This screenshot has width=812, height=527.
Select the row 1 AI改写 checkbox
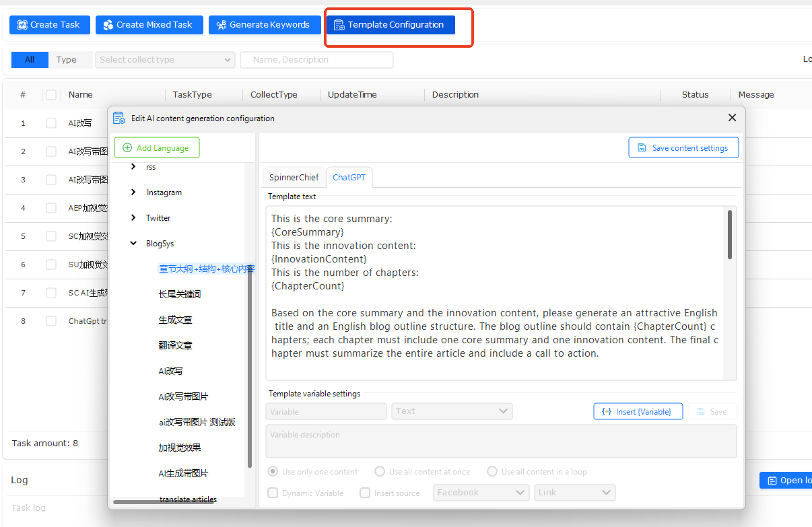(x=51, y=123)
